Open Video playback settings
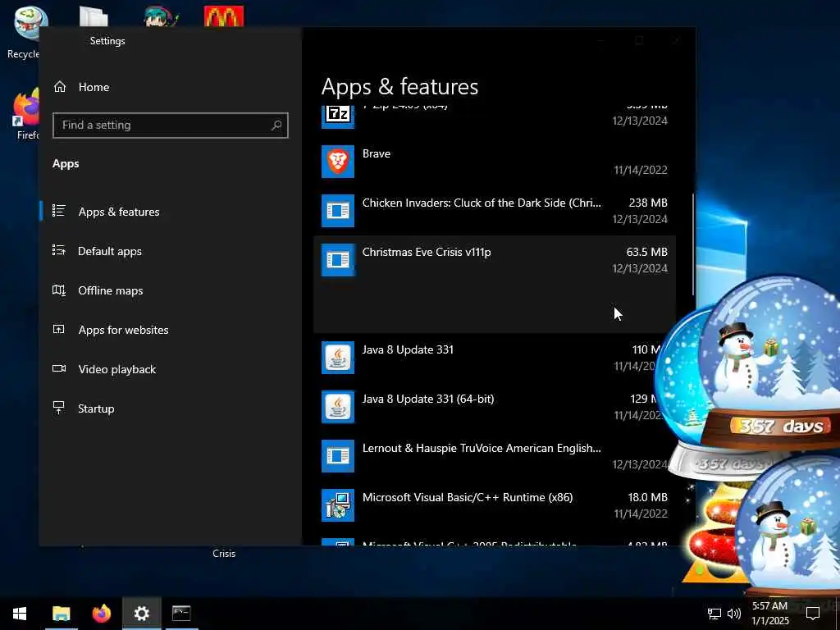 click(116, 369)
